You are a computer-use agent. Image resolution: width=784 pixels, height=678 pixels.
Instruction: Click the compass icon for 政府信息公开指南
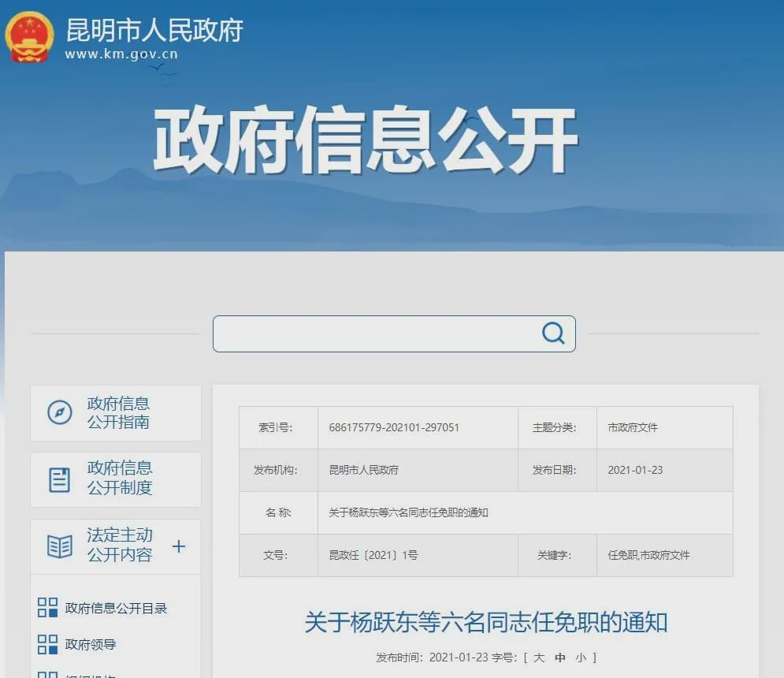[x=60, y=412]
